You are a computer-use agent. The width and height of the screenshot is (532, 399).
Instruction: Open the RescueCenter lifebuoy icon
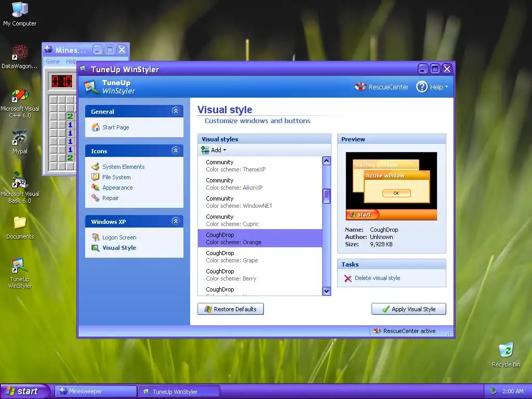coord(361,87)
